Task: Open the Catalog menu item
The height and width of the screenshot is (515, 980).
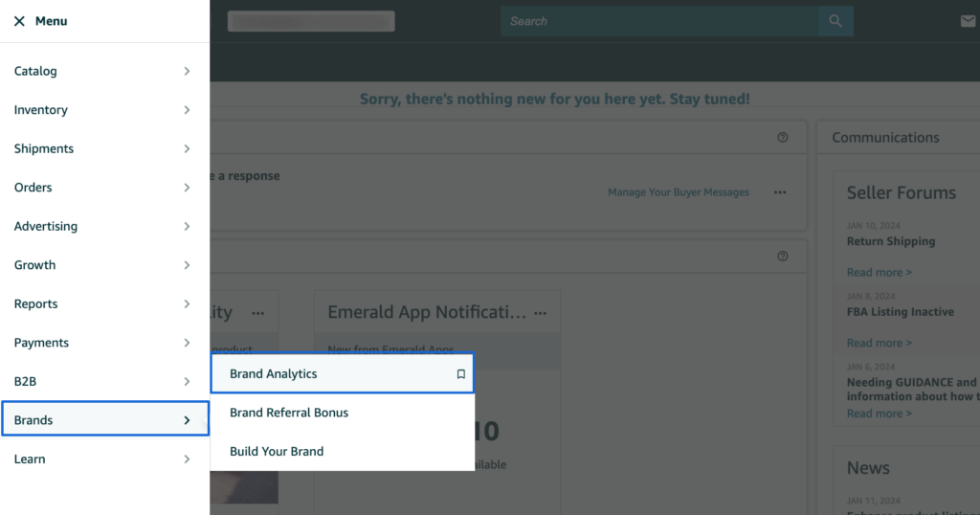Action: point(104,71)
